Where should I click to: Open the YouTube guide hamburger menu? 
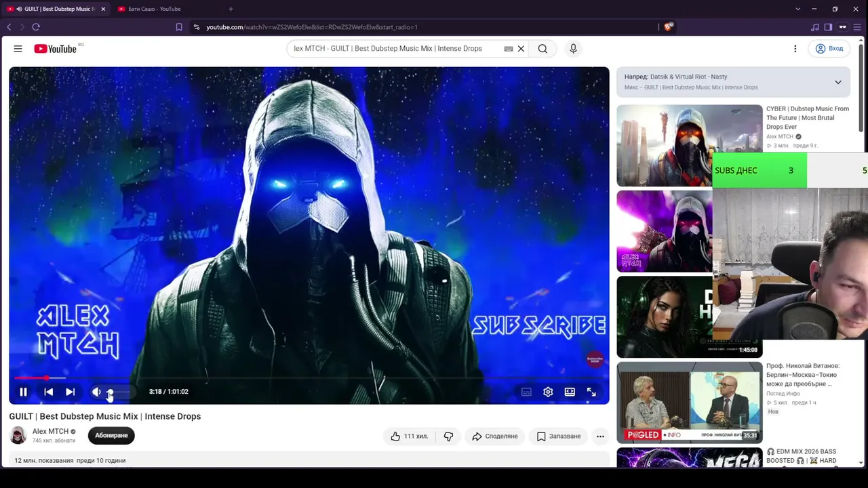point(18,49)
